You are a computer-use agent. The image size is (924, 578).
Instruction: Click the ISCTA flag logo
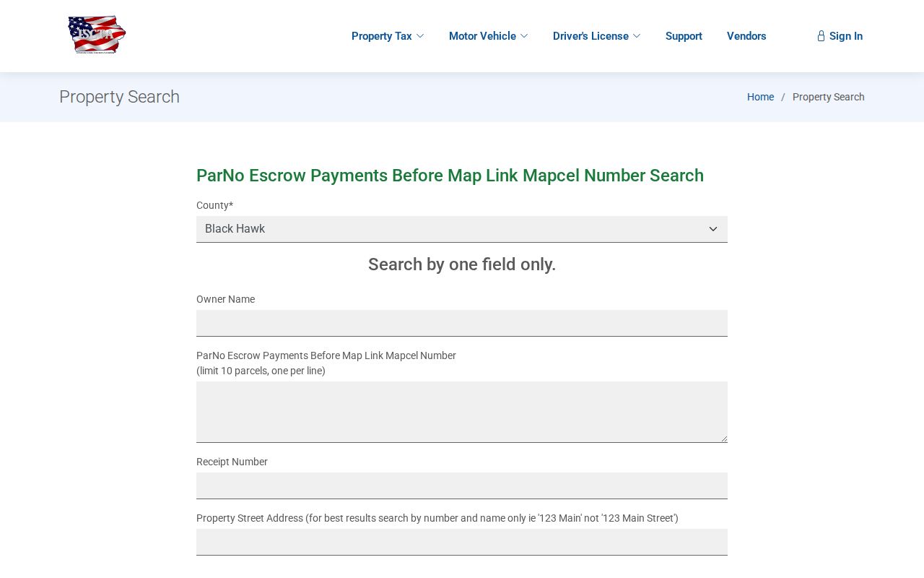[97, 35]
